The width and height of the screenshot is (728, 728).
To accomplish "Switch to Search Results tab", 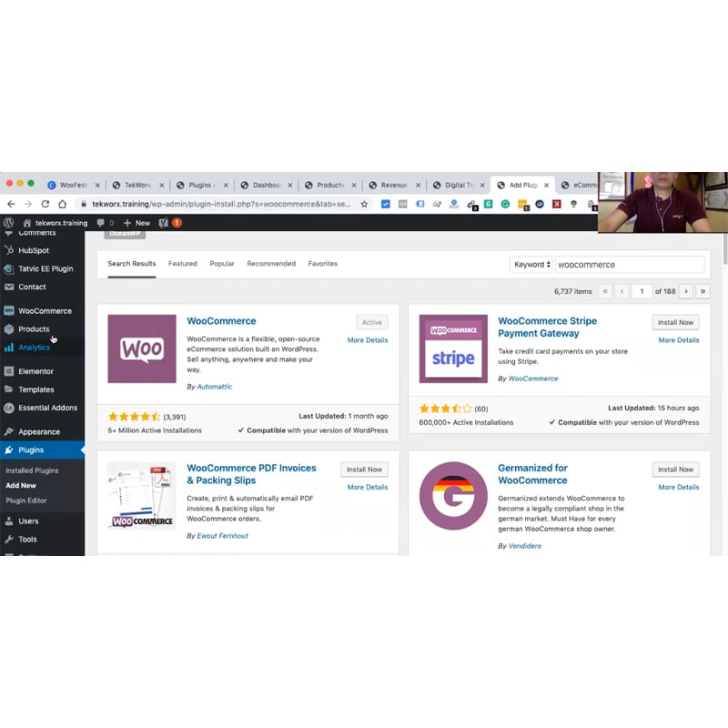I will 132,264.
